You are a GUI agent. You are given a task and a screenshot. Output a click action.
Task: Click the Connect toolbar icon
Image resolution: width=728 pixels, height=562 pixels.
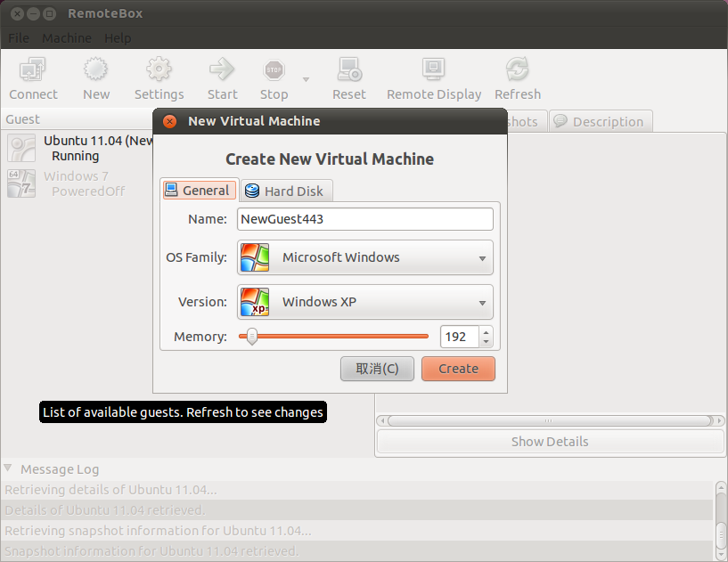click(32, 69)
